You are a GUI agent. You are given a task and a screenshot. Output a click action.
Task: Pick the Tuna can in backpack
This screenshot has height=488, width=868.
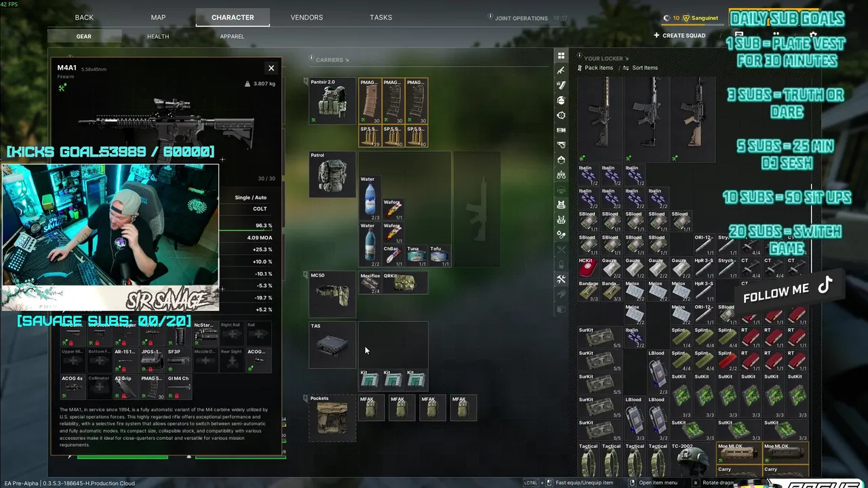[416, 256]
